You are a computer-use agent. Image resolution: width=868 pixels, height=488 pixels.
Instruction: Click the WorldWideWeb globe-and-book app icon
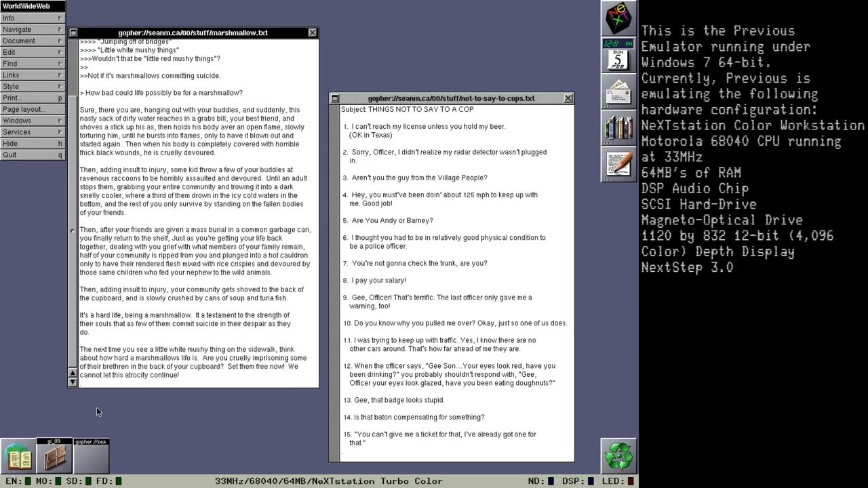pyautogui.click(x=18, y=456)
